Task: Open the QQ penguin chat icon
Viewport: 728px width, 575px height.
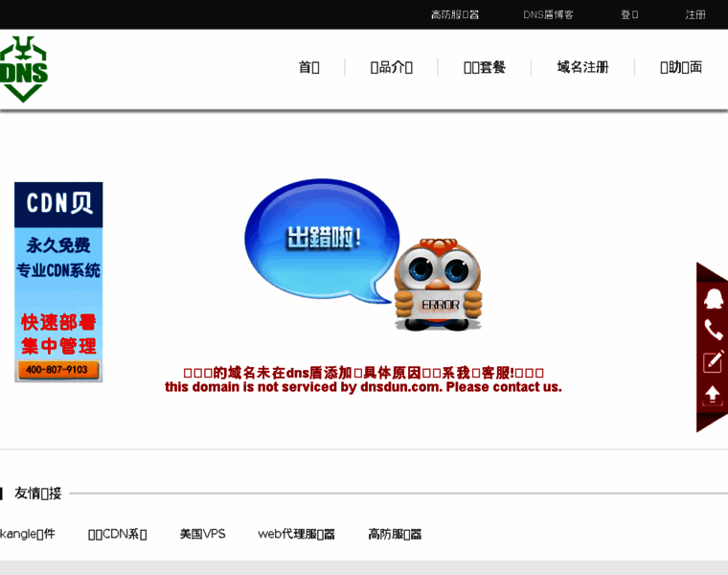Action: tap(713, 299)
